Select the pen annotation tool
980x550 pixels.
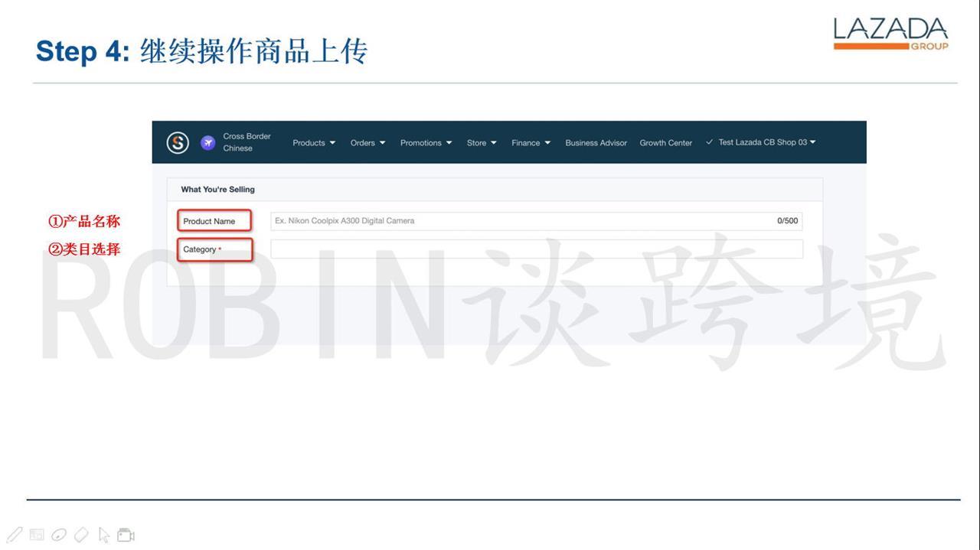coord(15,535)
